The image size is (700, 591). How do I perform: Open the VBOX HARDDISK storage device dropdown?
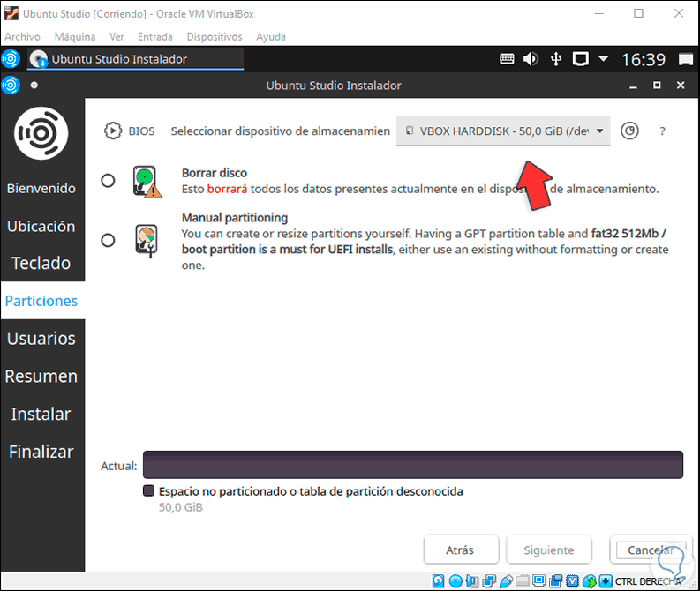[503, 131]
